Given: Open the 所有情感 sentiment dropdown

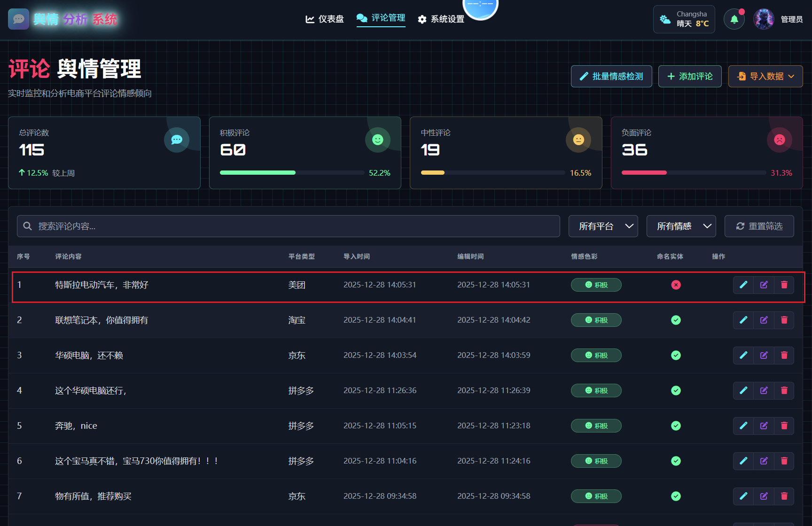Looking at the screenshot, I should pos(681,226).
